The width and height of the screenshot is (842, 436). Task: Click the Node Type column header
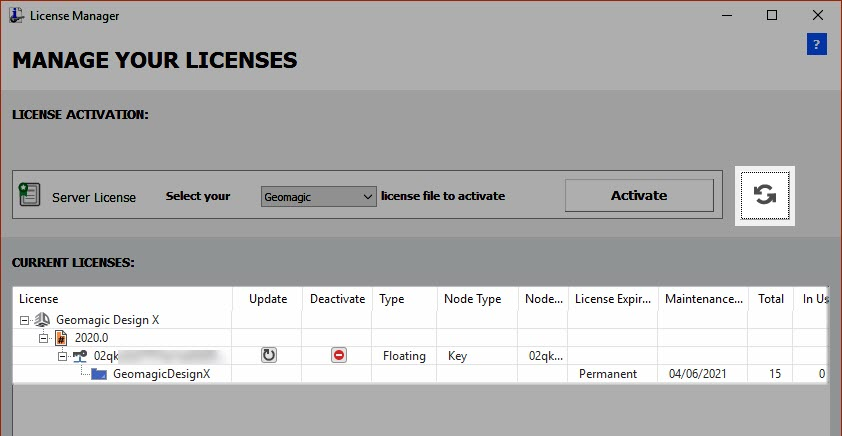[475, 299]
